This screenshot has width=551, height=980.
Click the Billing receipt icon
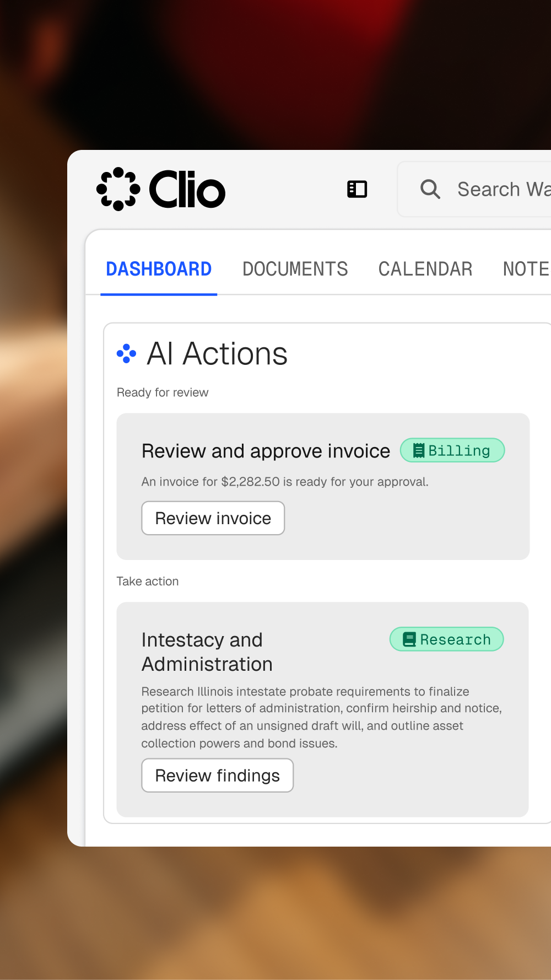419,451
